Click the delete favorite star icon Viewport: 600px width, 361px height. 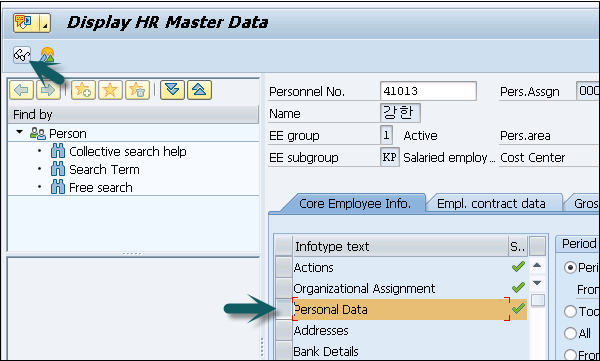[x=137, y=90]
